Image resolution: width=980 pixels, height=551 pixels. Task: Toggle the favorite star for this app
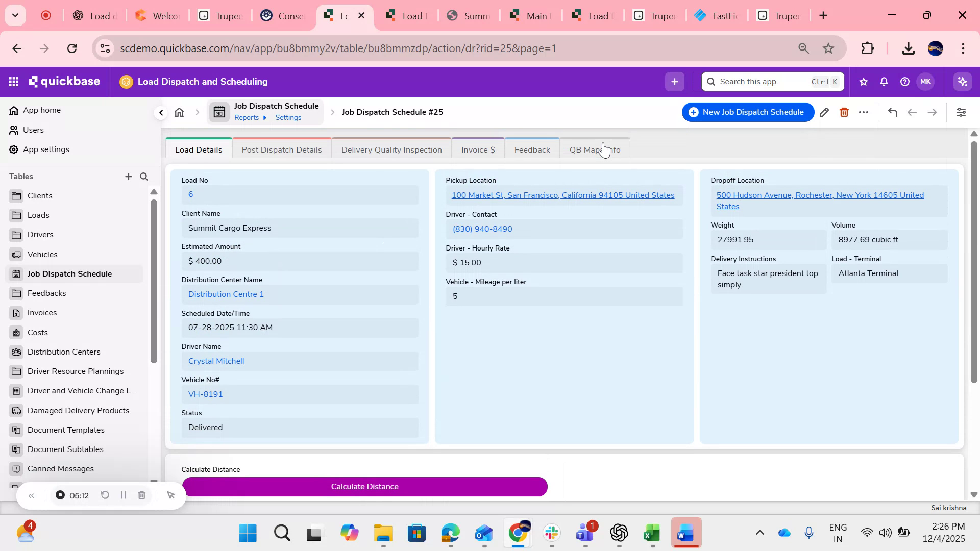click(863, 81)
